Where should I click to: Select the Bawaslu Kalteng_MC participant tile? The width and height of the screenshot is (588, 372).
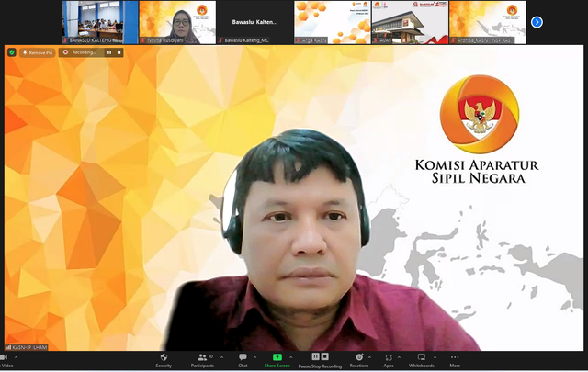(x=254, y=22)
